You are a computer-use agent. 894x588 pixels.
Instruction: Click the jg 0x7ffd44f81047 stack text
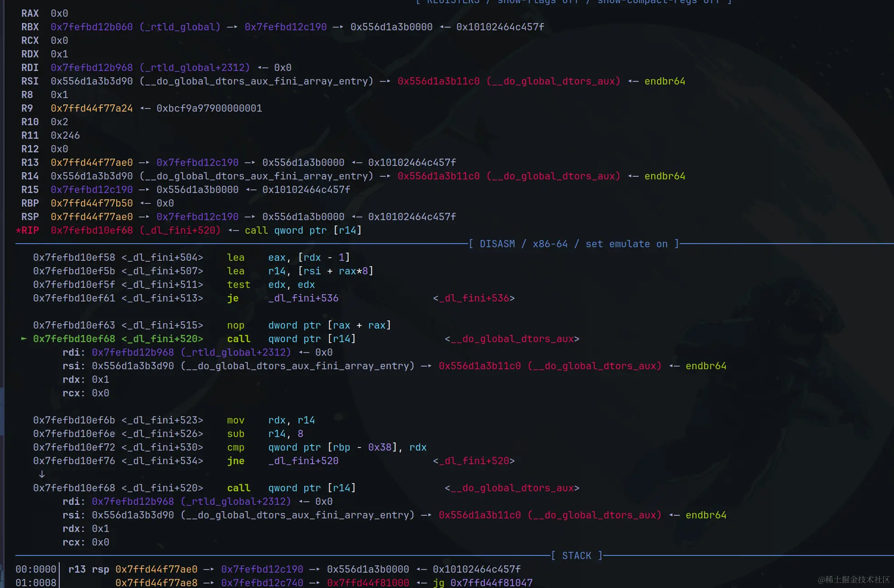[483, 583]
